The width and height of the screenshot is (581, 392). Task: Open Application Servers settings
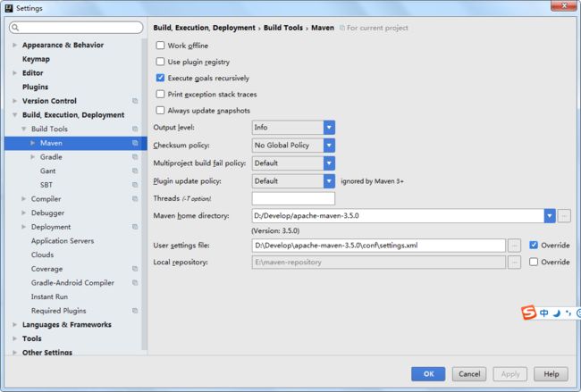tap(63, 241)
